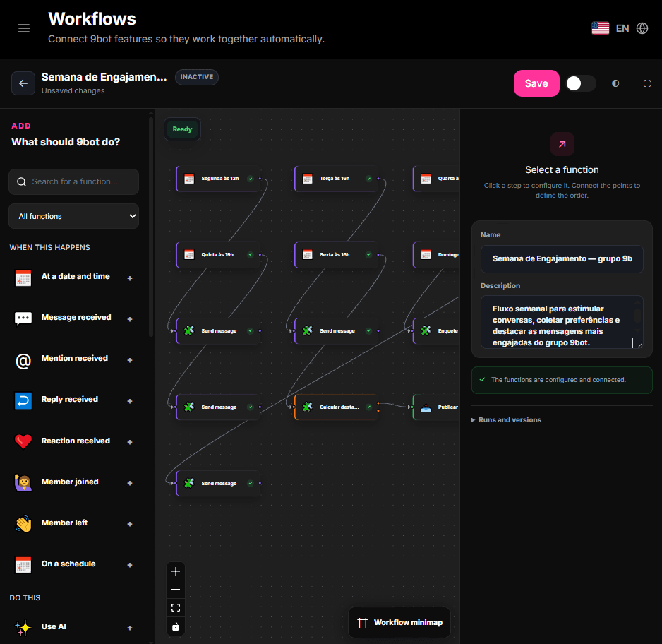Open the Workflow minimap

[x=399, y=623]
